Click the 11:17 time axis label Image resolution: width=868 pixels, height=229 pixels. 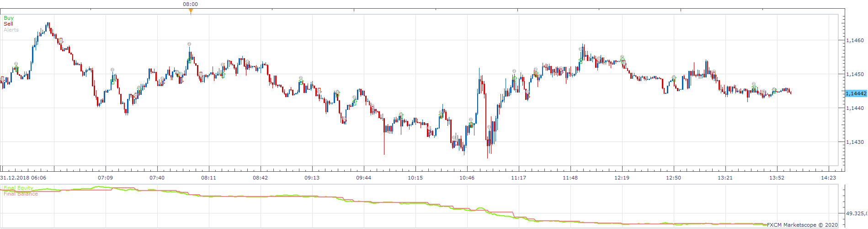click(518, 178)
